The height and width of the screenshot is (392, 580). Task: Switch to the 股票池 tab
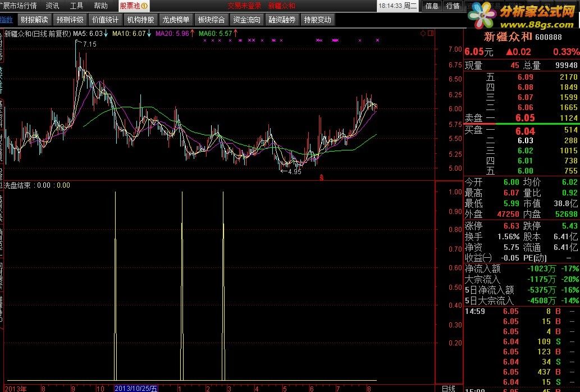click(134, 6)
